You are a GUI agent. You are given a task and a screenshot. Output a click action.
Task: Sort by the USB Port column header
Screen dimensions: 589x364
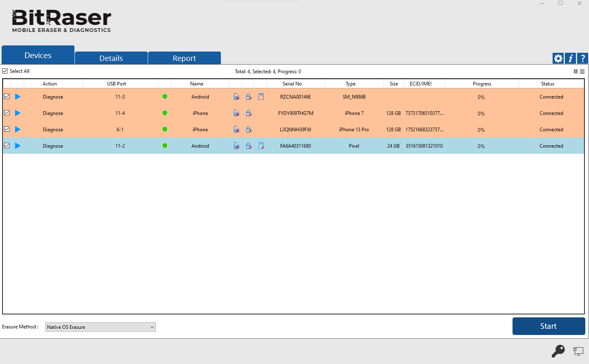(117, 84)
